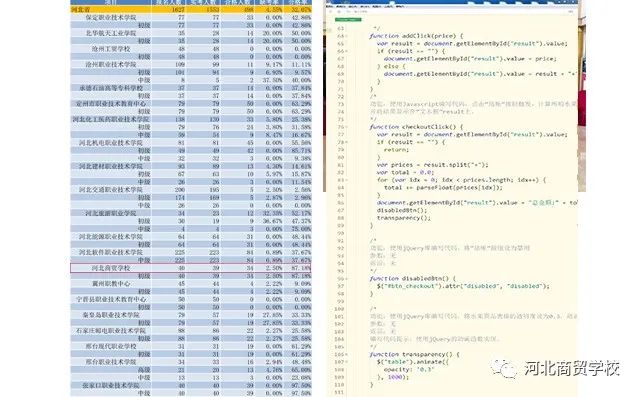Viewport: 640px width, 397px height.
Task: Collapse the addClick function fold arrow
Action: click(x=346, y=36)
